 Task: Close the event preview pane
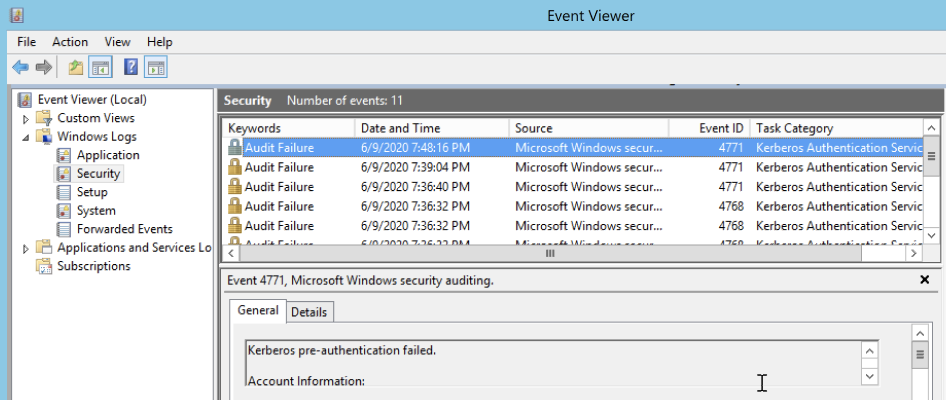[x=924, y=280]
